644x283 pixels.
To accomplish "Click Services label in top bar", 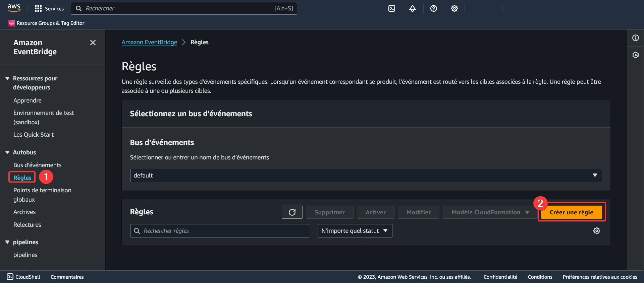I will point(54,9).
